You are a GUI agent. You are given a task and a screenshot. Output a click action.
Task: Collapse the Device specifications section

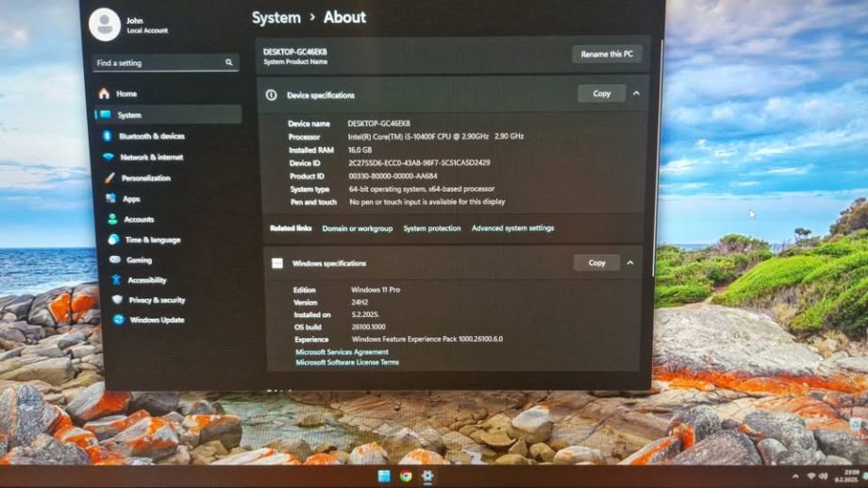636,93
